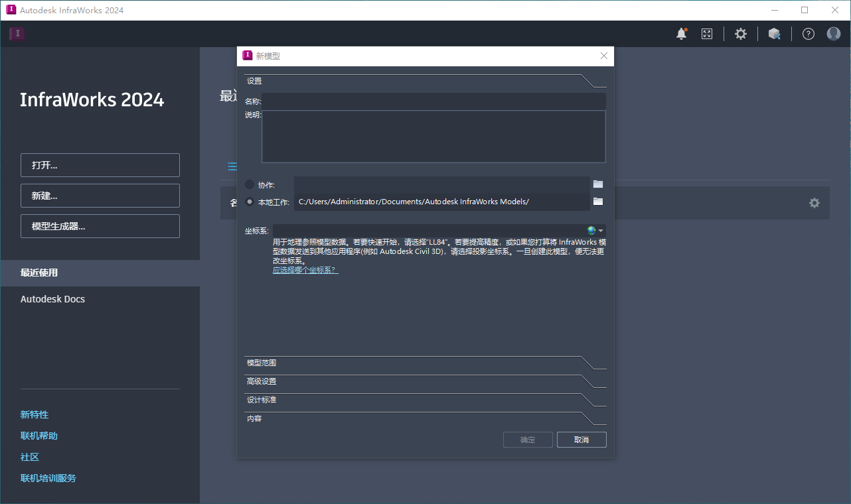The height and width of the screenshot is (504, 851).
Task: Click the model builder cube icon
Action: point(774,34)
